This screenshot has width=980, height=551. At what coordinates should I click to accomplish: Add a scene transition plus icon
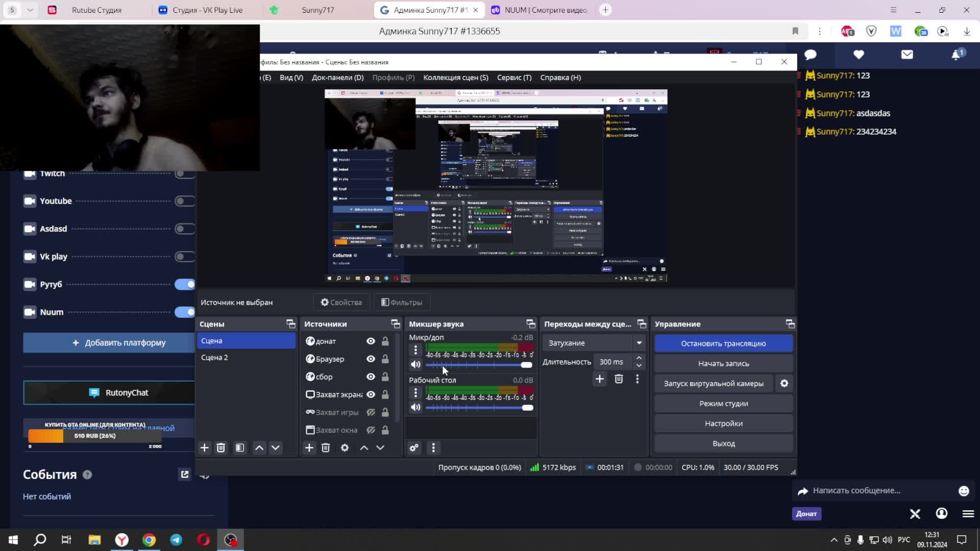pyautogui.click(x=600, y=379)
